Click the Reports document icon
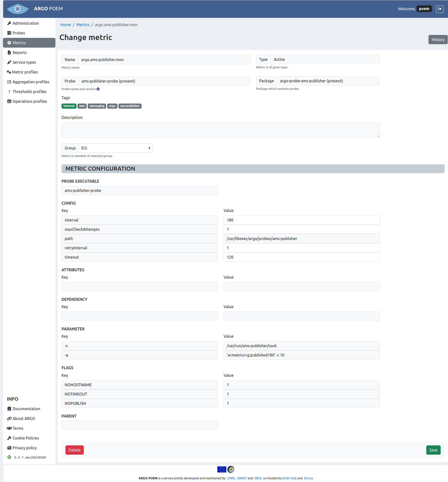 click(x=9, y=52)
